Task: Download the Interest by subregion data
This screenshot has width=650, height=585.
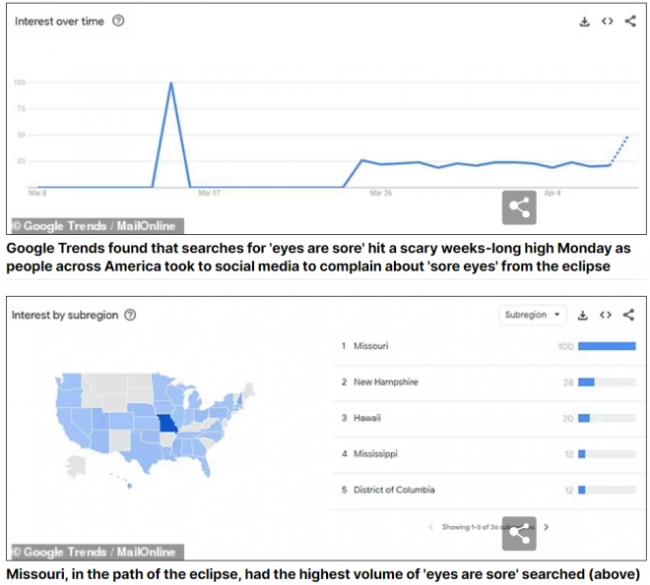Action: click(585, 315)
